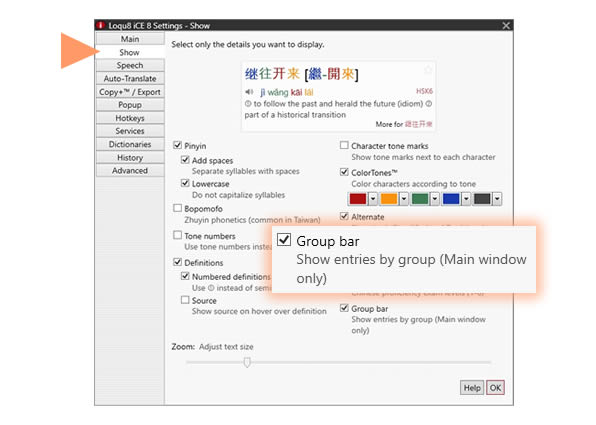
Task: Click the HSK6 level label
Action: pos(424,91)
